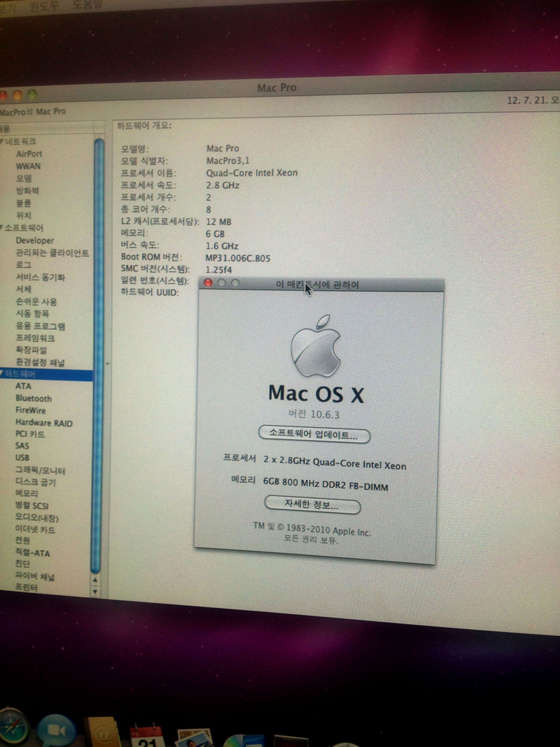The height and width of the screenshot is (747, 560).
Task: Select AirPort under 네트워크
Action: pyautogui.click(x=29, y=154)
